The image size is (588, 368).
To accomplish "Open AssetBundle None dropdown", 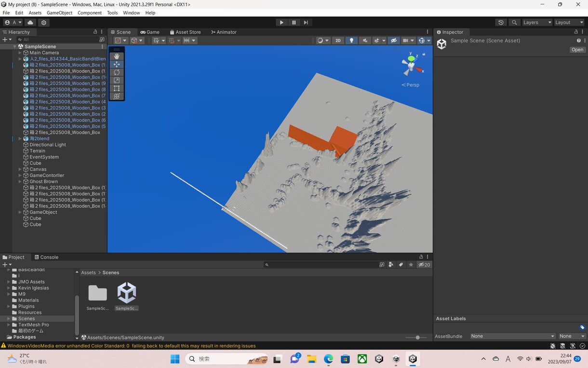I will (x=513, y=336).
